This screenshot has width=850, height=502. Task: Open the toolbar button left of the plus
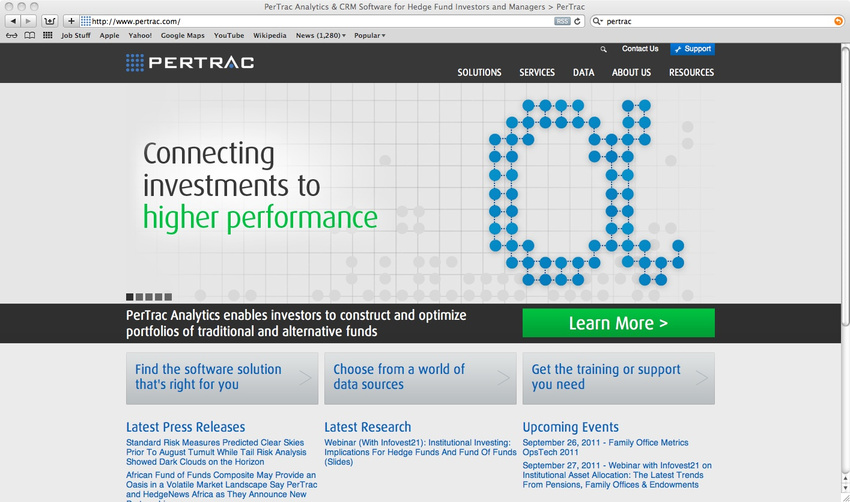coord(50,21)
